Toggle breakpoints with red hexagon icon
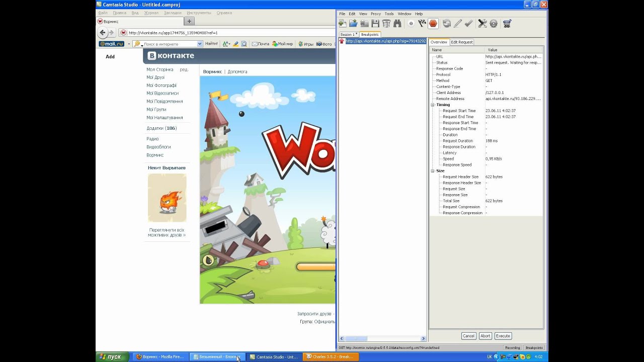644x362 pixels. 433,23
